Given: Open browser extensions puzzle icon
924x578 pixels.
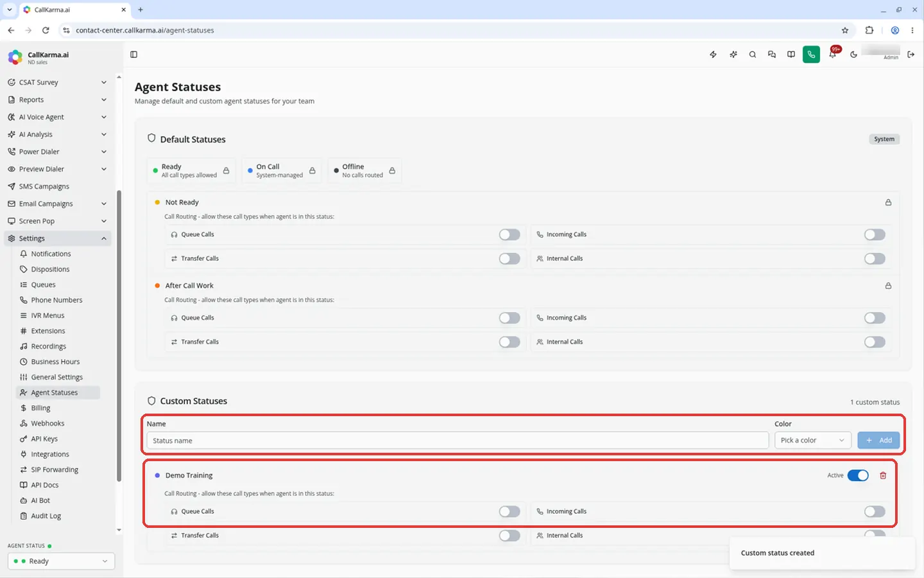Looking at the screenshot, I should (869, 30).
